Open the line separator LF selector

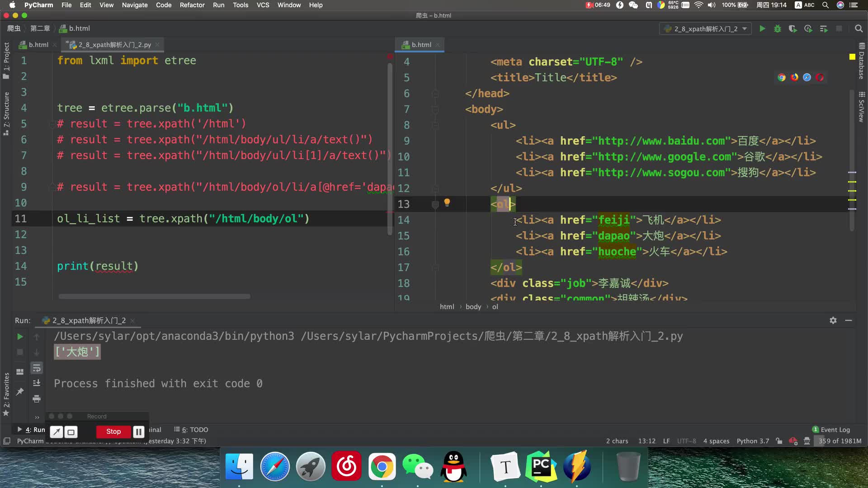666,441
